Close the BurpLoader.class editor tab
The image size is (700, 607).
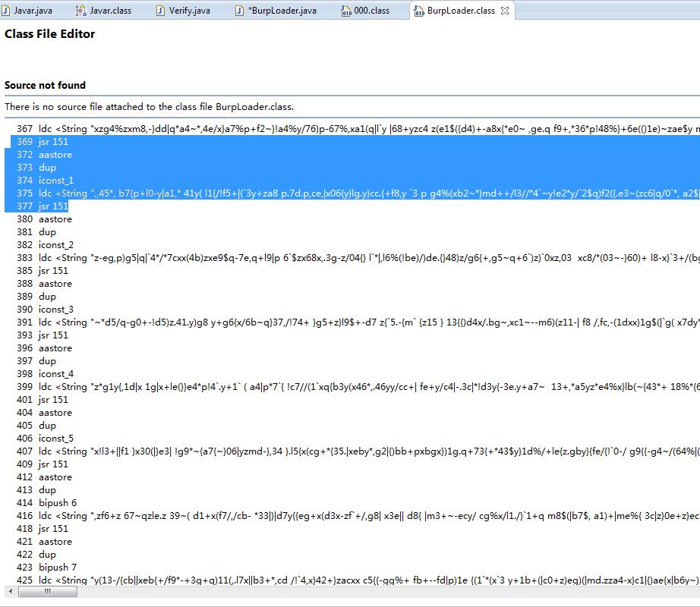point(505,11)
